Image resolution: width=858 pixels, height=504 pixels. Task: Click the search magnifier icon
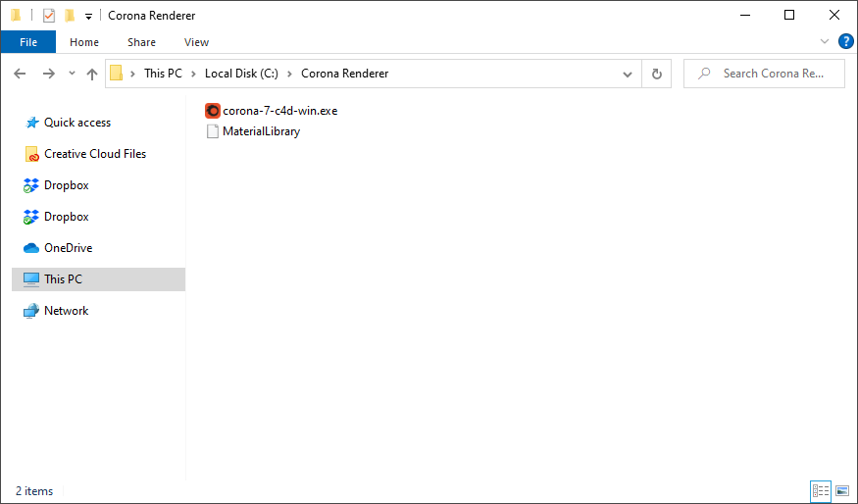(704, 73)
